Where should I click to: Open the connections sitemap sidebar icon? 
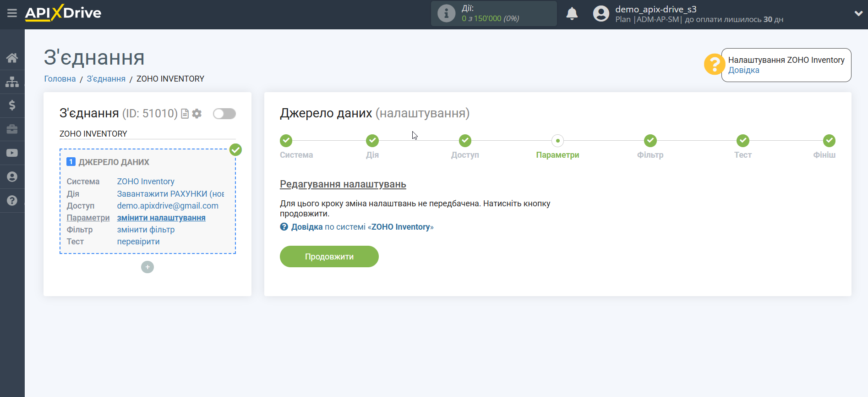tap(12, 82)
